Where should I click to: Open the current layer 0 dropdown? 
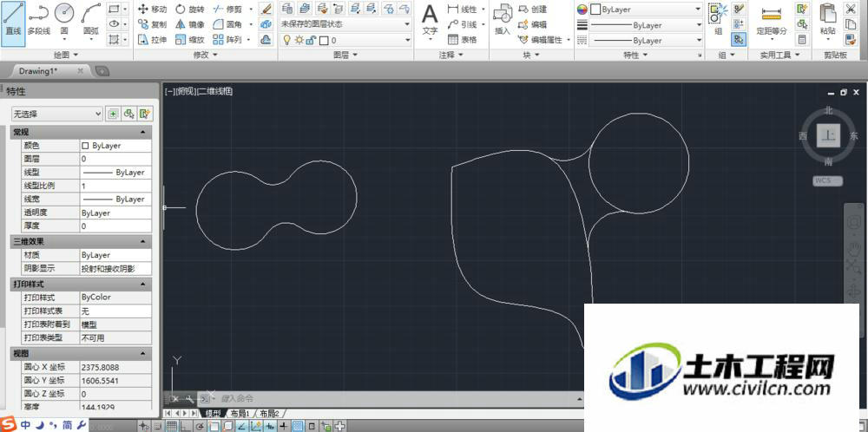345,40
